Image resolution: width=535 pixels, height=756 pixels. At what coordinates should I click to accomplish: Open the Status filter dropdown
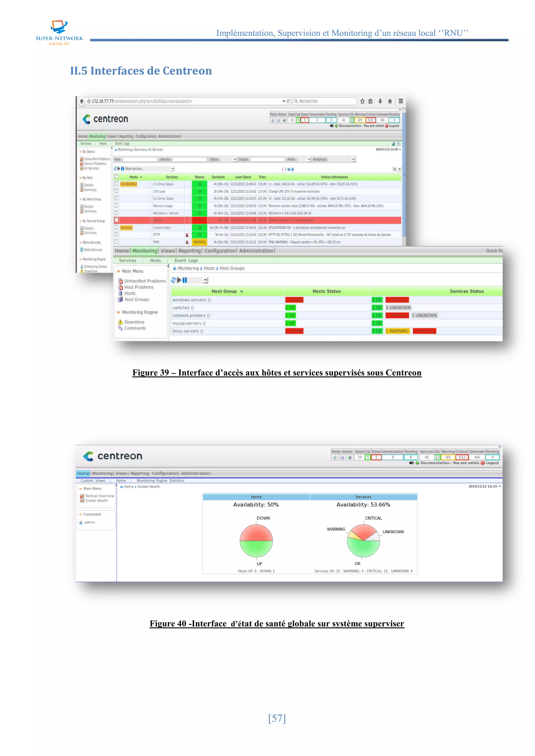pos(229,159)
